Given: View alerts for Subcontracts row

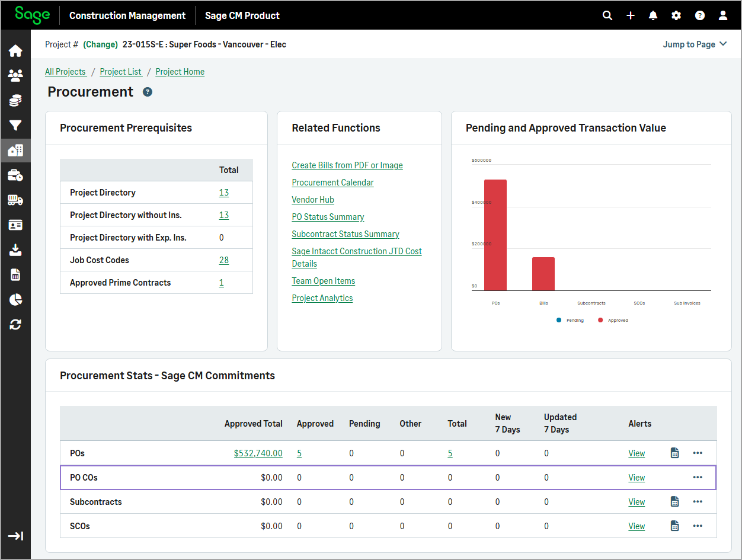Looking at the screenshot, I should (x=637, y=502).
